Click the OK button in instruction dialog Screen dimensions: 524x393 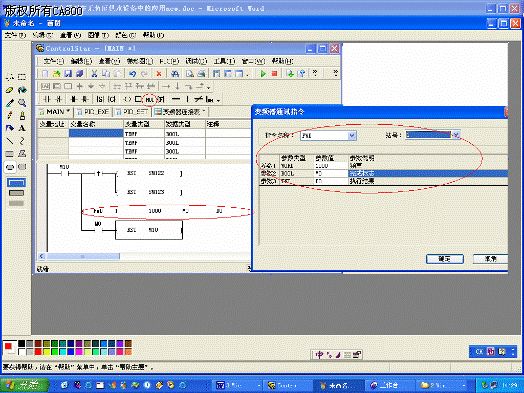(x=445, y=259)
